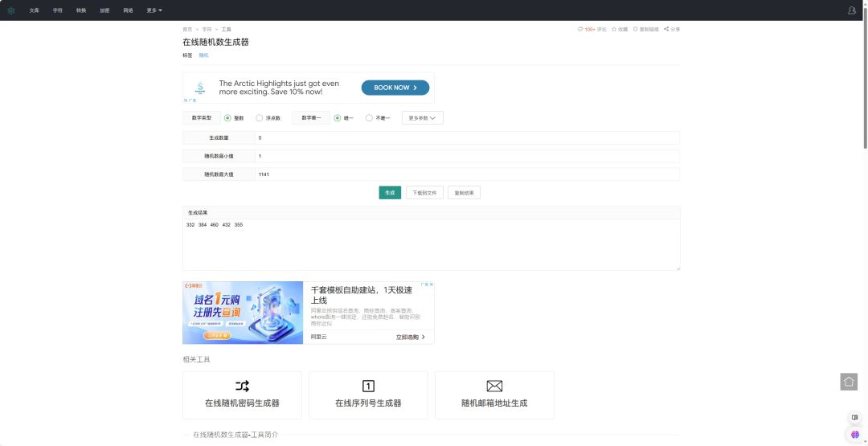Click the book icon near the bottom right
The height and width of the screenshot is (446, 868).
pyautogui.click(x=854, y=417)
